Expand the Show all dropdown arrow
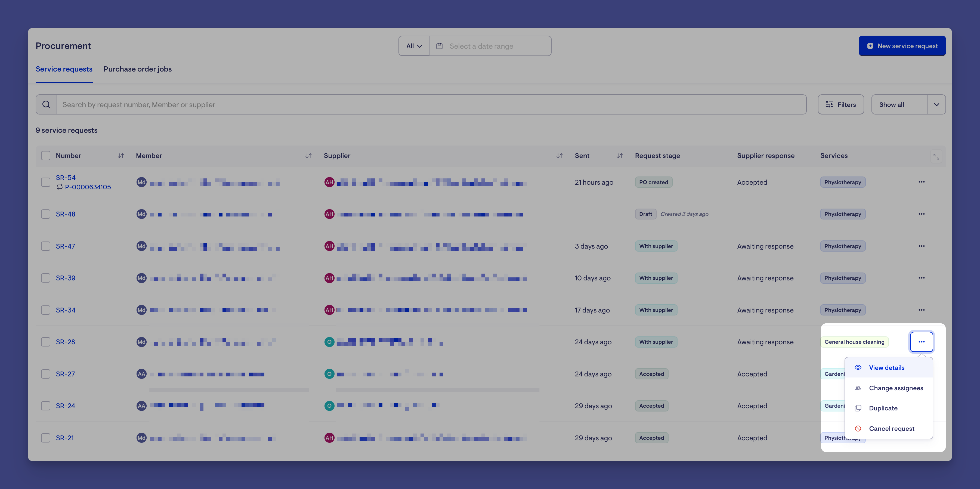The image size is (980, 489). [936, 104]
